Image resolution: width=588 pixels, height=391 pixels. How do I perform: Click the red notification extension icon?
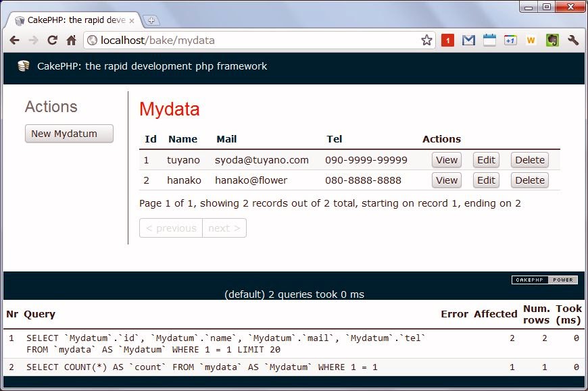point(447,41)
